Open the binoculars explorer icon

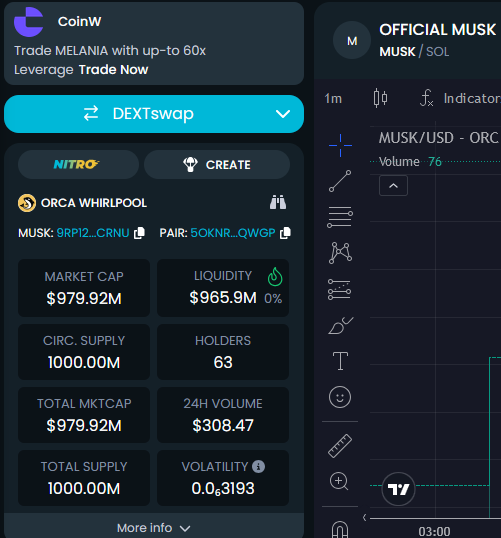pyautogui.click(x=278, y=202)
